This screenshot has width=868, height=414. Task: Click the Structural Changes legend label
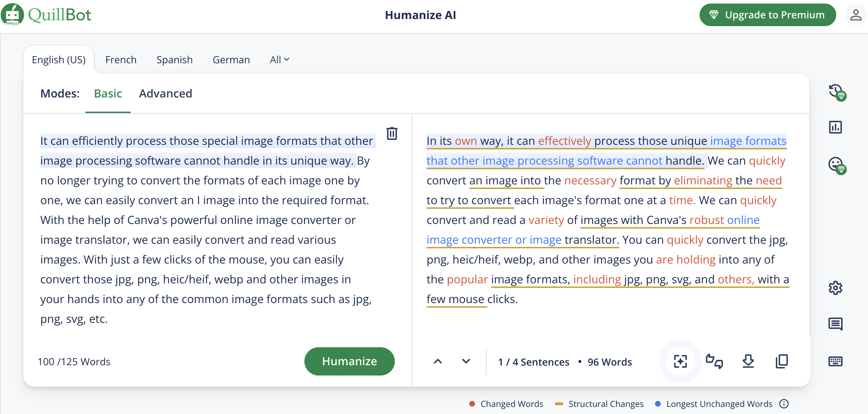(x=606, y=404)
